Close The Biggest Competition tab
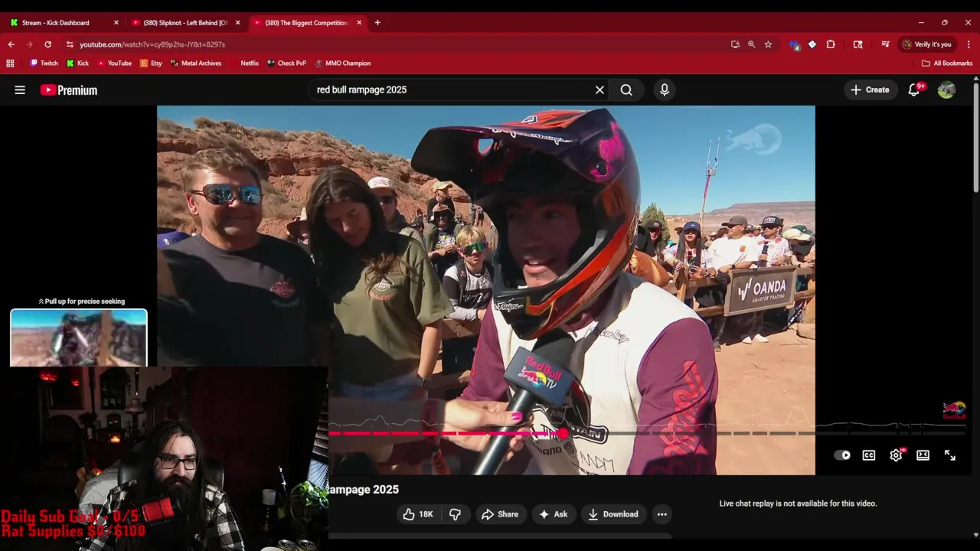Screen dimensions: 980x551 (359, 22)
